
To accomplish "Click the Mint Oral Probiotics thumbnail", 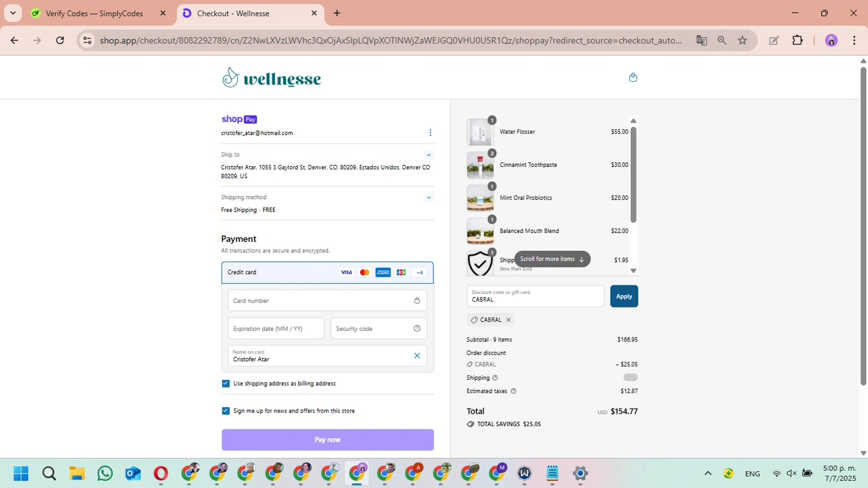I will tap(480, 199).
